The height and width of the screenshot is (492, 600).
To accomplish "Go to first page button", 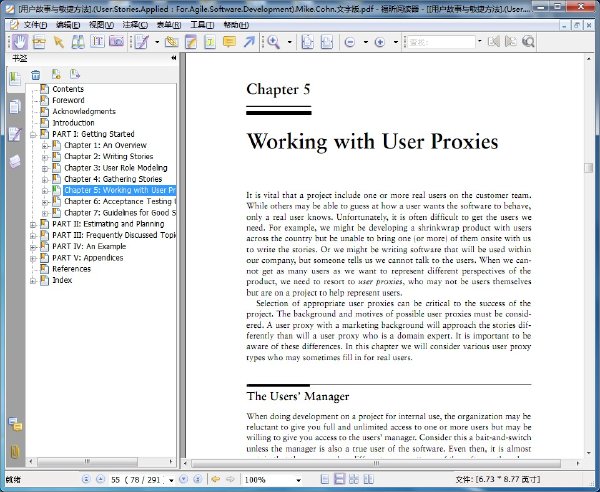I will 86,479.
